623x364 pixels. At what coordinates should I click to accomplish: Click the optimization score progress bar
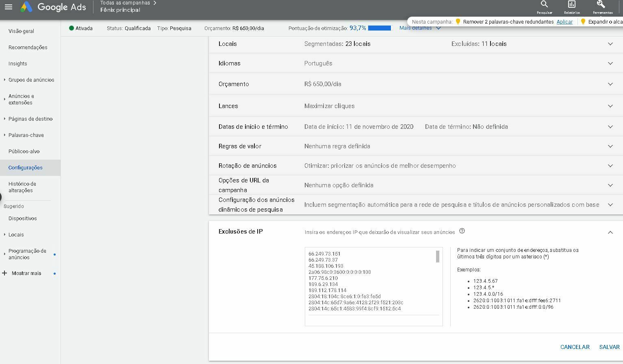tap(379, 28)
